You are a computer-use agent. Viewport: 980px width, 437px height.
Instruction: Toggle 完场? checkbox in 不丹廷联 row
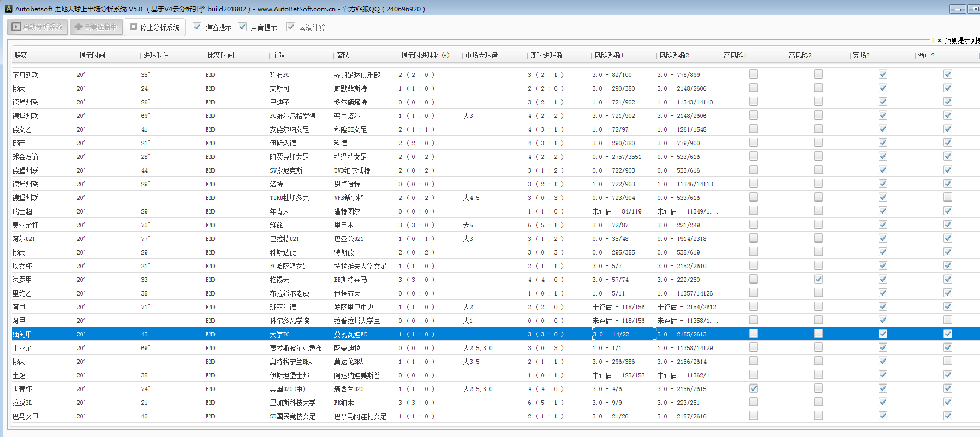pos(883,74)
